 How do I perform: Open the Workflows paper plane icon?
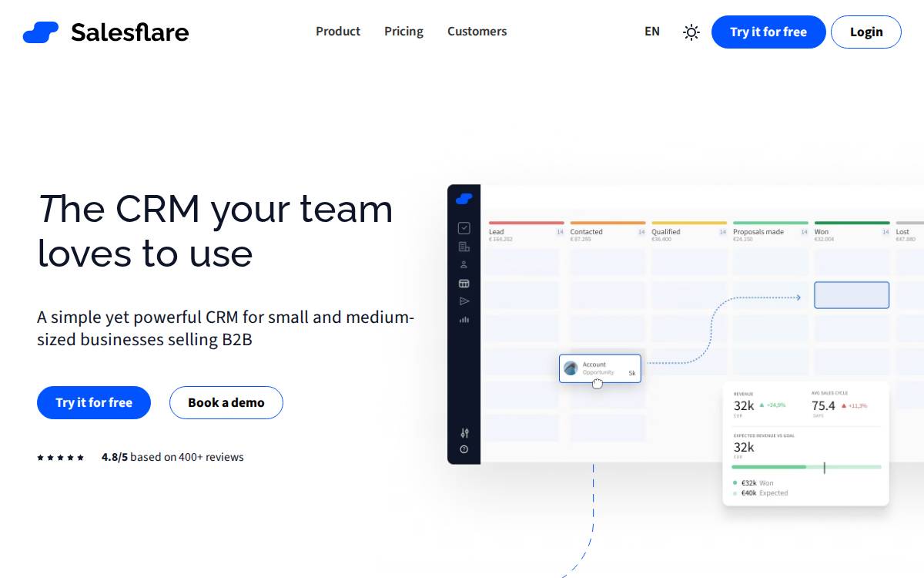click(464, 301)
